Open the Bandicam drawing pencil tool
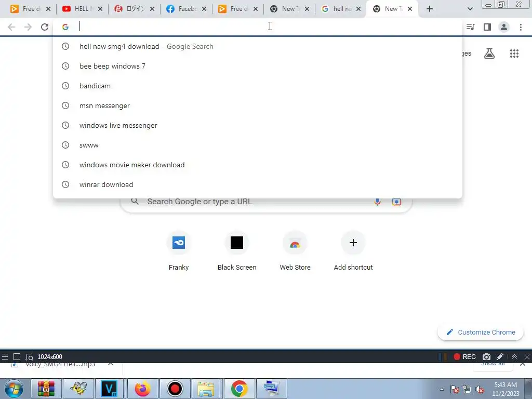 coord(500,356)
